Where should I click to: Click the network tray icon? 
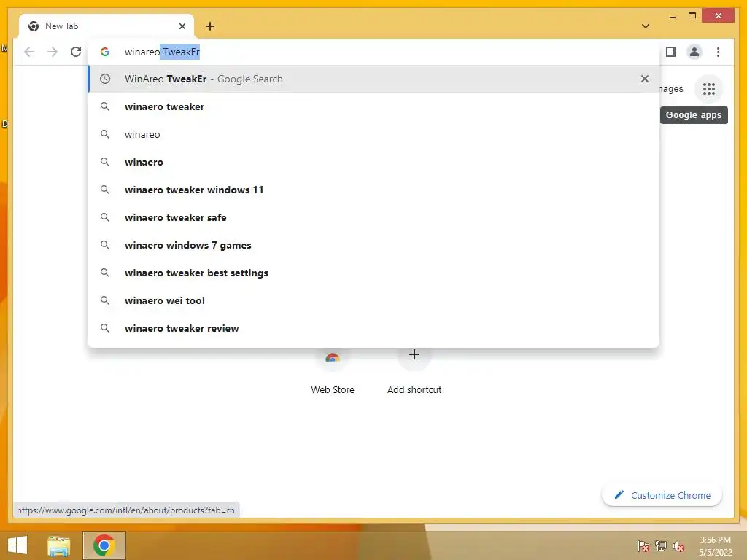[x=661, y=546]
